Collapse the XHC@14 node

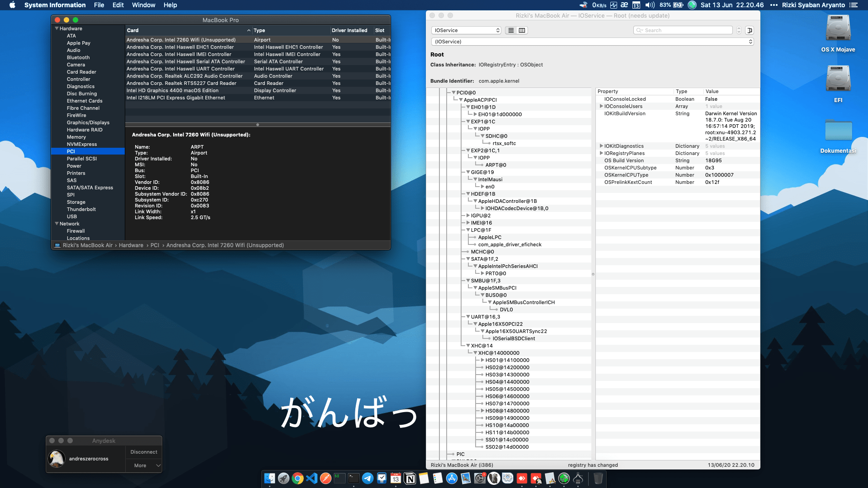click(468, 346)
